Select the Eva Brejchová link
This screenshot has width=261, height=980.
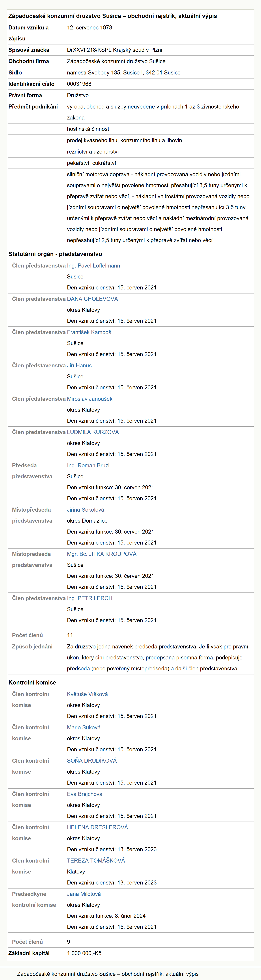pos(84,794)
